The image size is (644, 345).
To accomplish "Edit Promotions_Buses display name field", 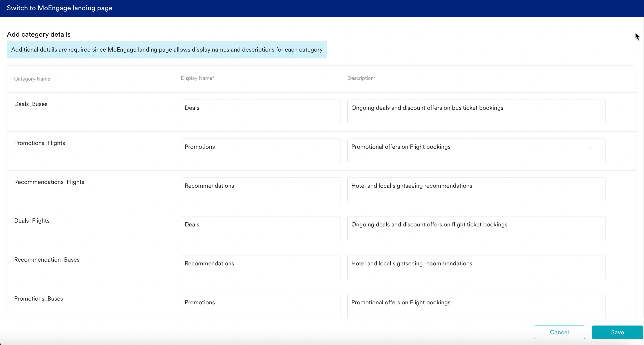I will [x=260, y=306].
